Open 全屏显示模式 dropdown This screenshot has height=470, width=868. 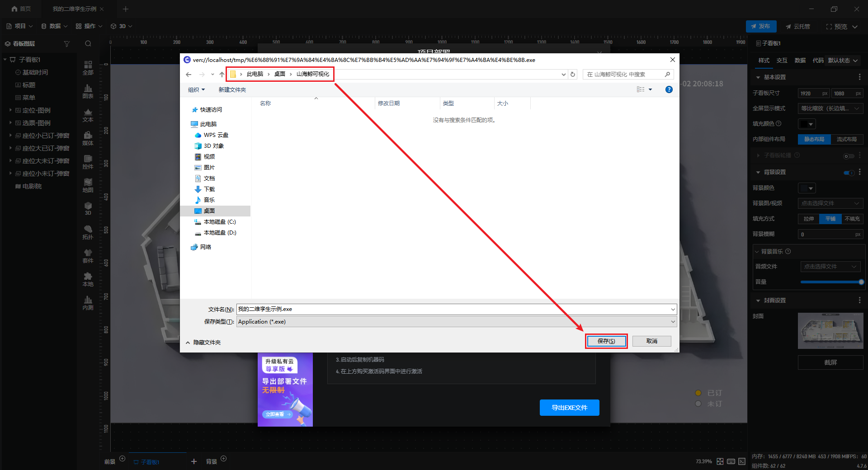830,108
